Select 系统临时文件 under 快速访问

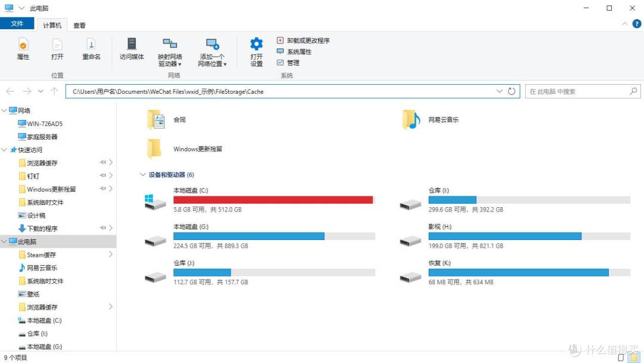click(41, 202)
